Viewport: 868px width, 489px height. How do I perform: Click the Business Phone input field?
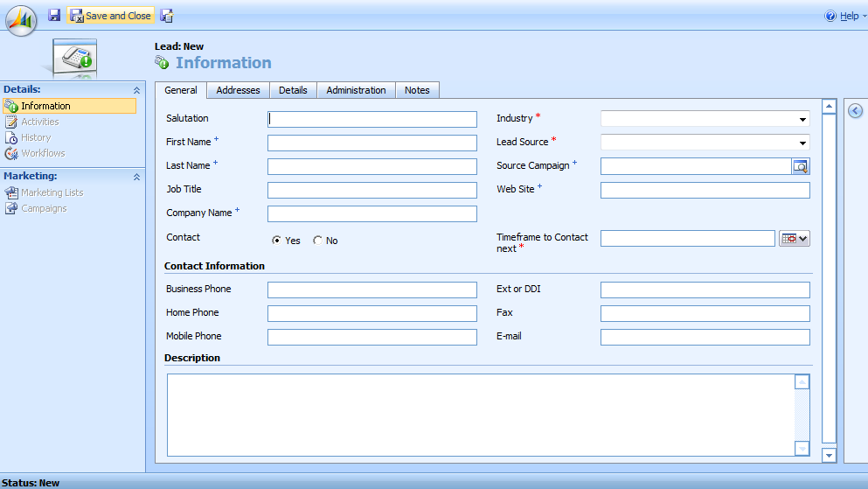tap(372, 290)
